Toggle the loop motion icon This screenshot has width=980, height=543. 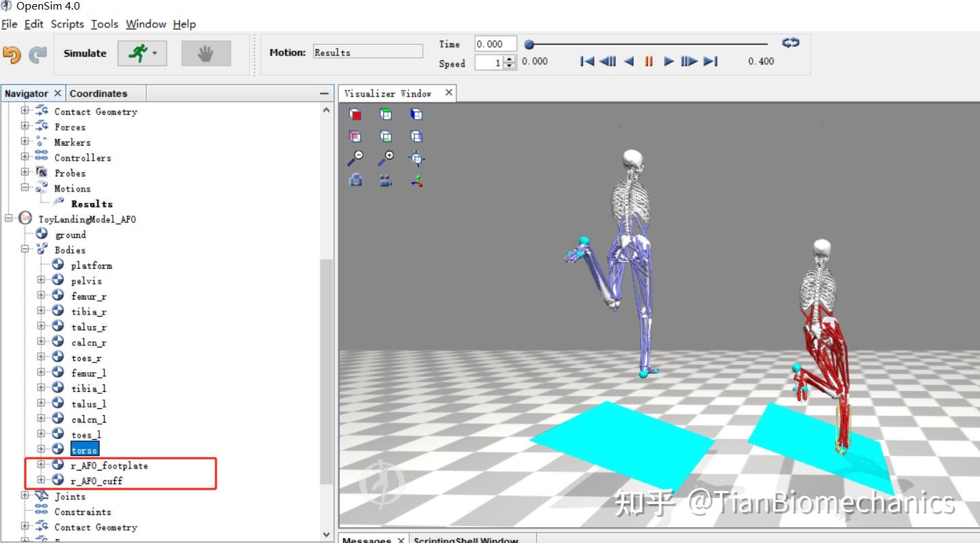pos(791,42)
